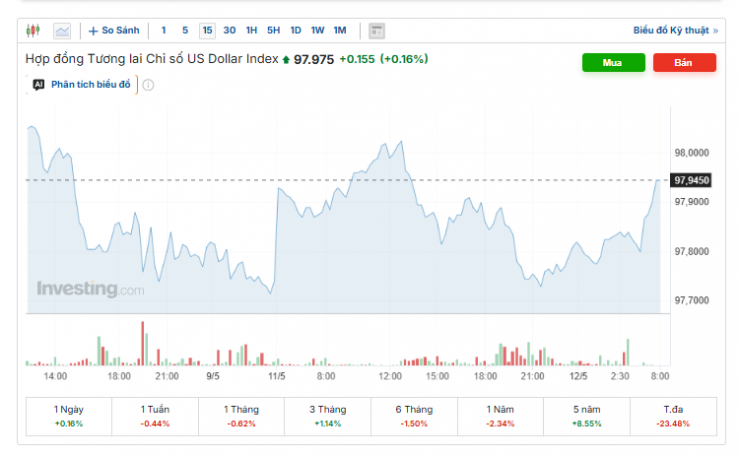Click the 12:00 time axis label

tap(390, 376)
